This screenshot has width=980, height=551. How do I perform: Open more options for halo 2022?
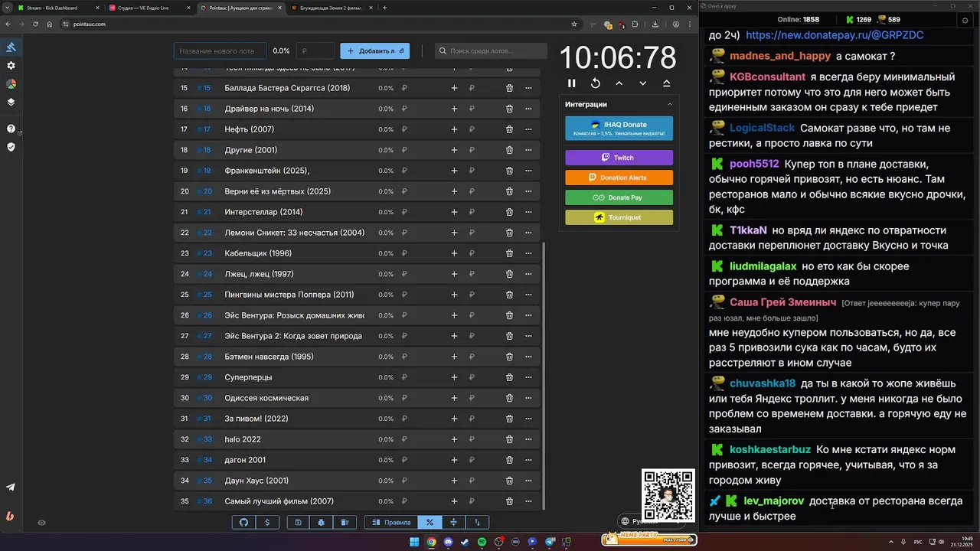click(528, 439)
